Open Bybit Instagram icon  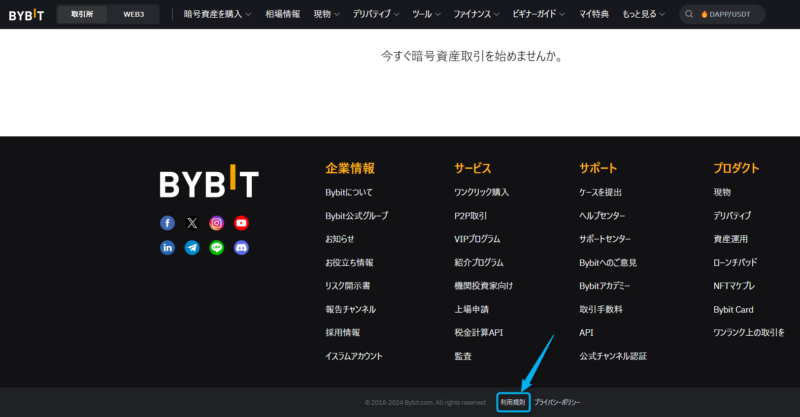click(x=216, y=223)
